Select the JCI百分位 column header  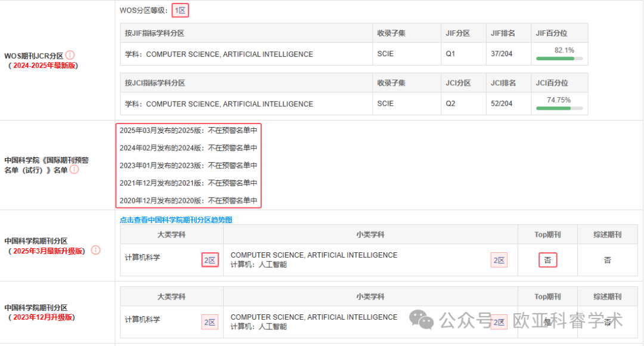[552, 83]
